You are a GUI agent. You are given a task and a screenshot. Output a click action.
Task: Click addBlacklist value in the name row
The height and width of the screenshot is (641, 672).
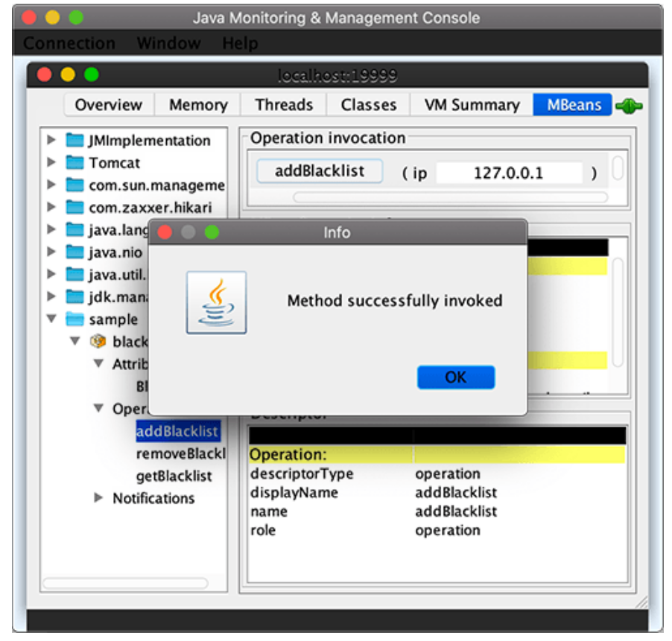pos(456,511)
